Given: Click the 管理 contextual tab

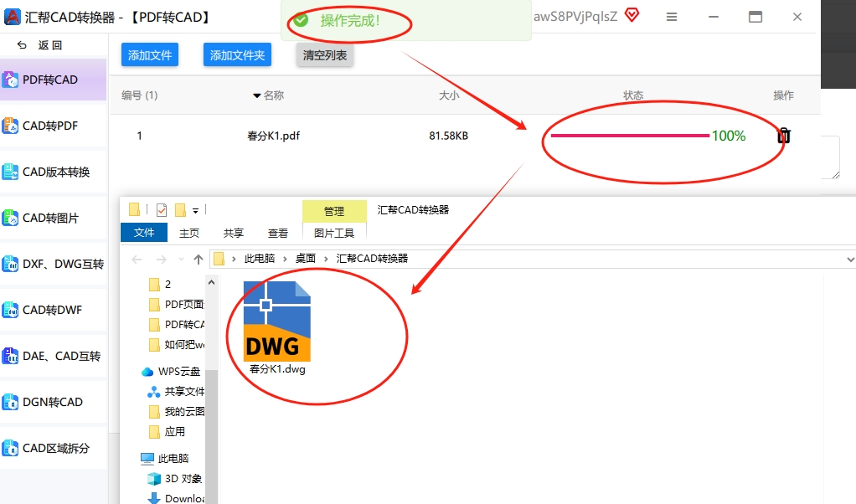Looking at the screenshot, I should (x=334, y=211).
